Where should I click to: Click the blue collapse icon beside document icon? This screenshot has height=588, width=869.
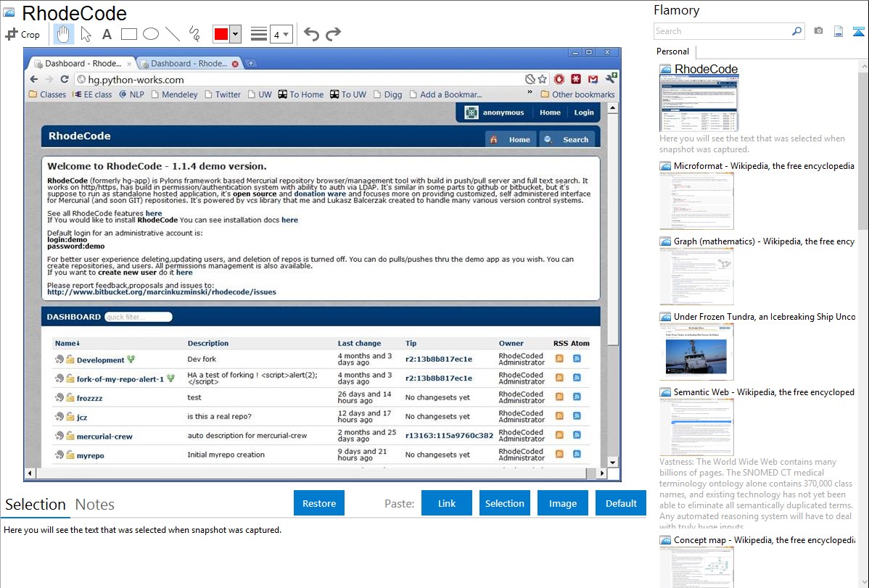pyautogui.click(x=858, y=32)
